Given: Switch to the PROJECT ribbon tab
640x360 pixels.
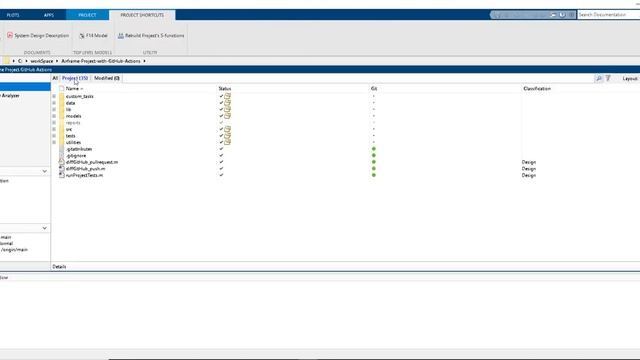Looking at the screenshot, I should pyautogui.click(x=87, y=15).
